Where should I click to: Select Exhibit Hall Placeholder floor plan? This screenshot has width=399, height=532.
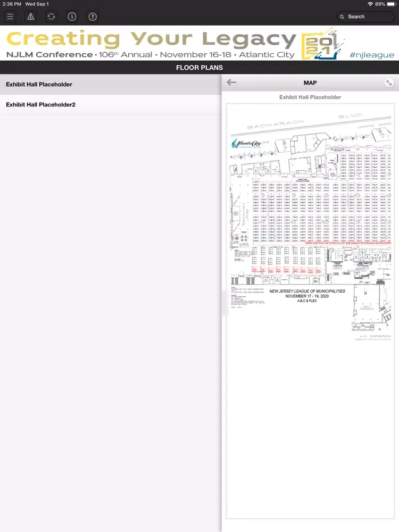tap(111, 84)
